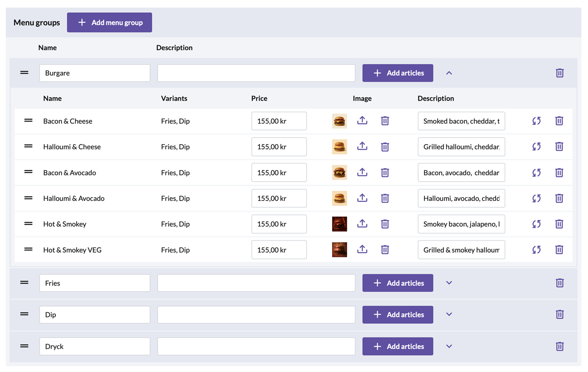
Task: Click the Add menu group button
Action: pyautogui.click(x=109, y=22)
